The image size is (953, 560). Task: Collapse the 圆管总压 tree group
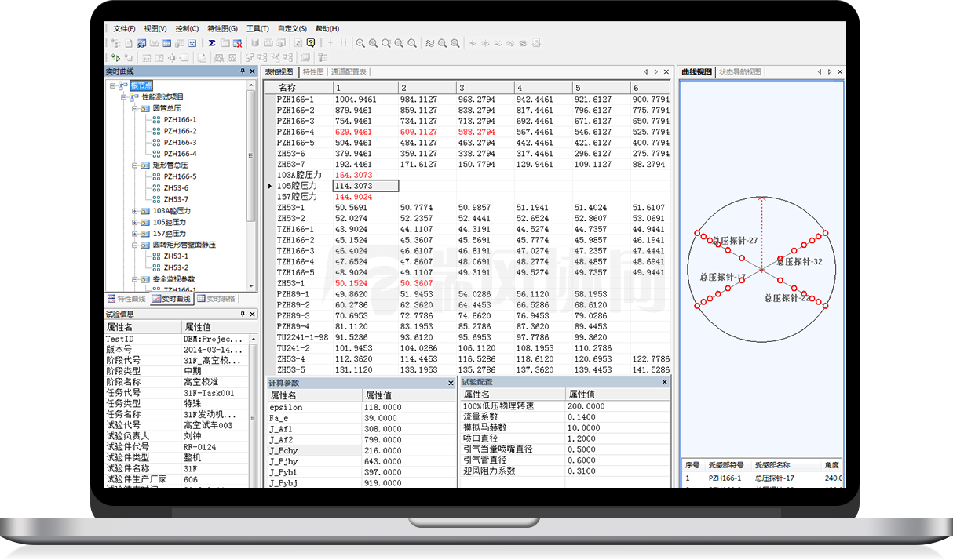coord(135,108)
